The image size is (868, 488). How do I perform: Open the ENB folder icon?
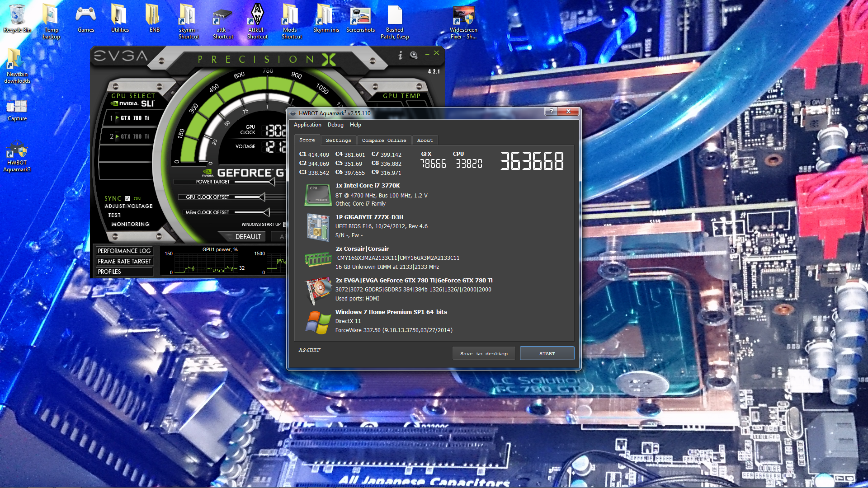coord(154,18)
